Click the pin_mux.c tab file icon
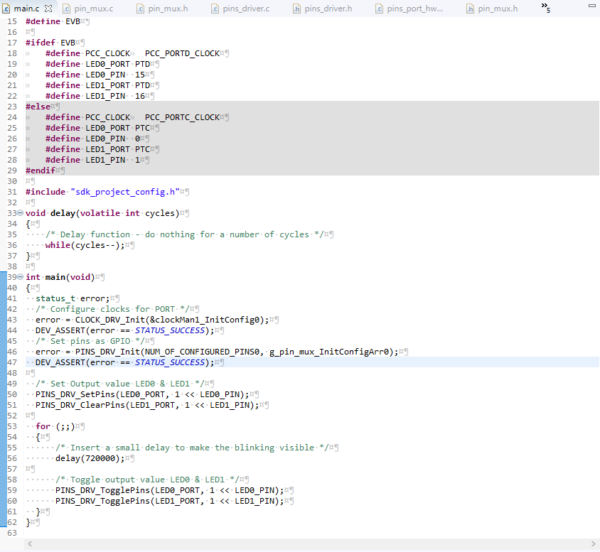This screenshot has height=552, width=600. tap(66, 8)
